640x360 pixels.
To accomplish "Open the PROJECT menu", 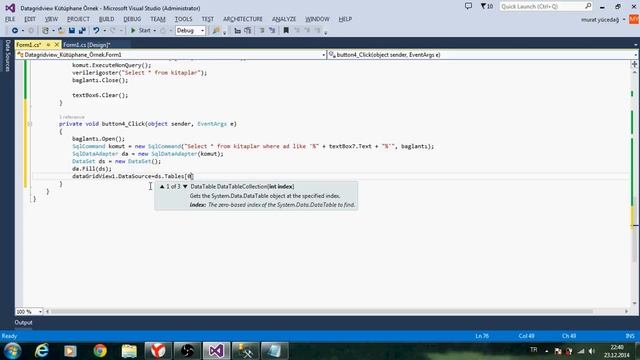I will pos(78,19).
